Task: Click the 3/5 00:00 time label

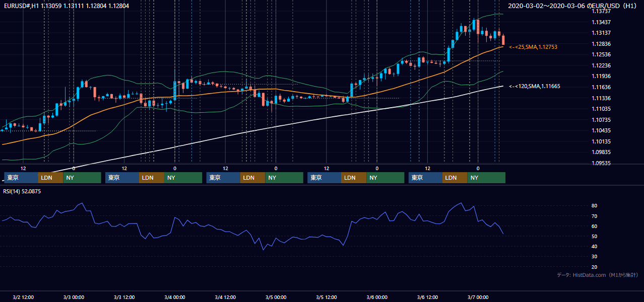Action: pos(276,297)
